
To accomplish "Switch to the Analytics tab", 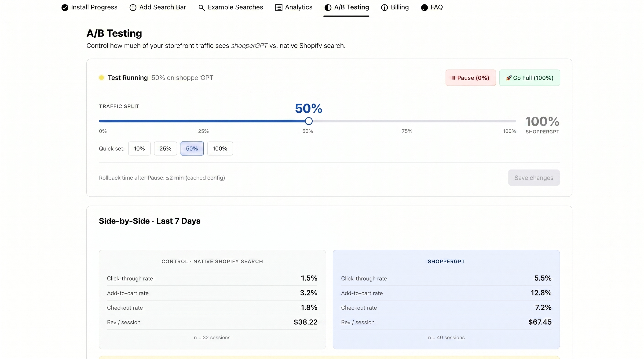I will [294, 7].
